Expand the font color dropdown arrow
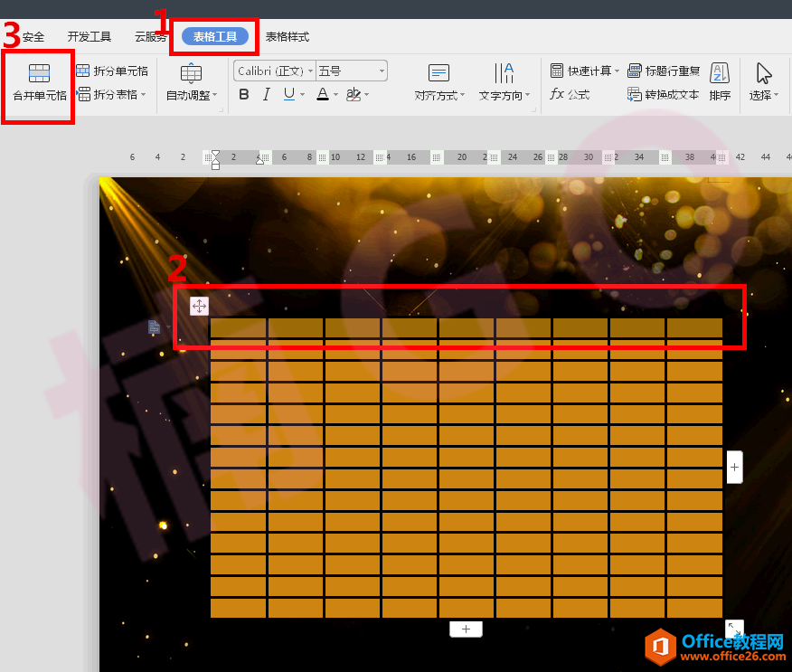This screenshot has height=672, width=792. click(x=336, y=94)
